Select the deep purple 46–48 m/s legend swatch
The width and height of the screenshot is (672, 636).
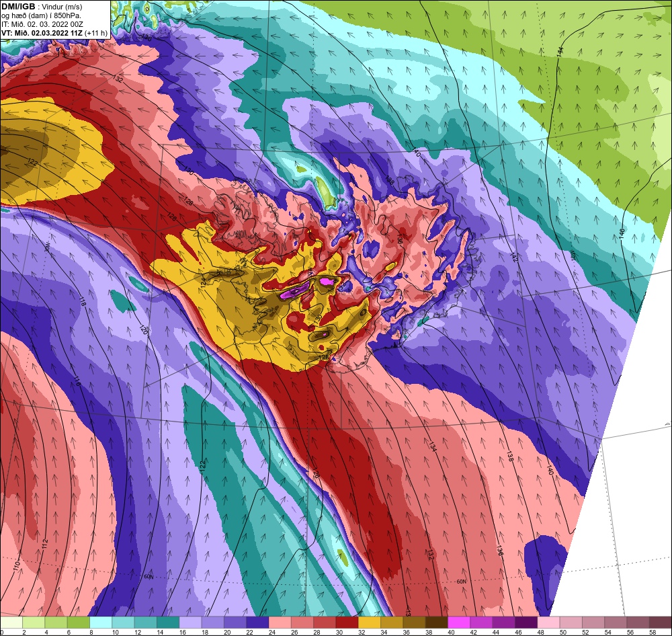(526, 623)
